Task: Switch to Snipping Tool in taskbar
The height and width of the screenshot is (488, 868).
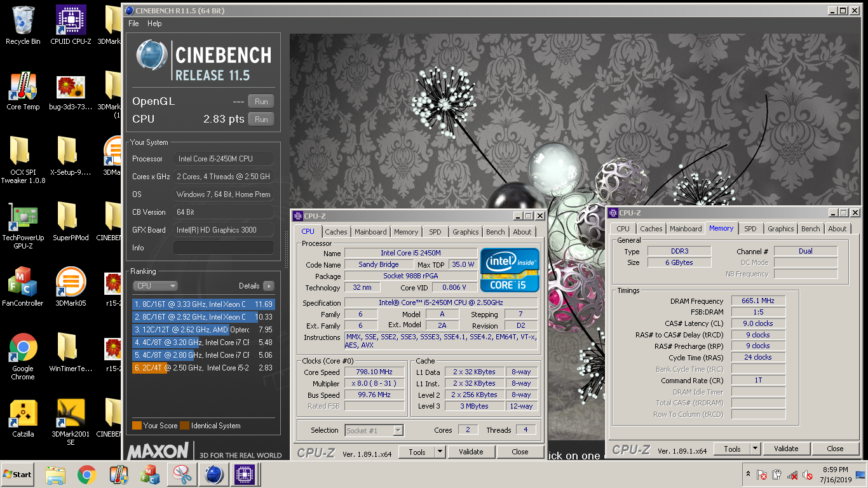Action: [x=182, y=475]
